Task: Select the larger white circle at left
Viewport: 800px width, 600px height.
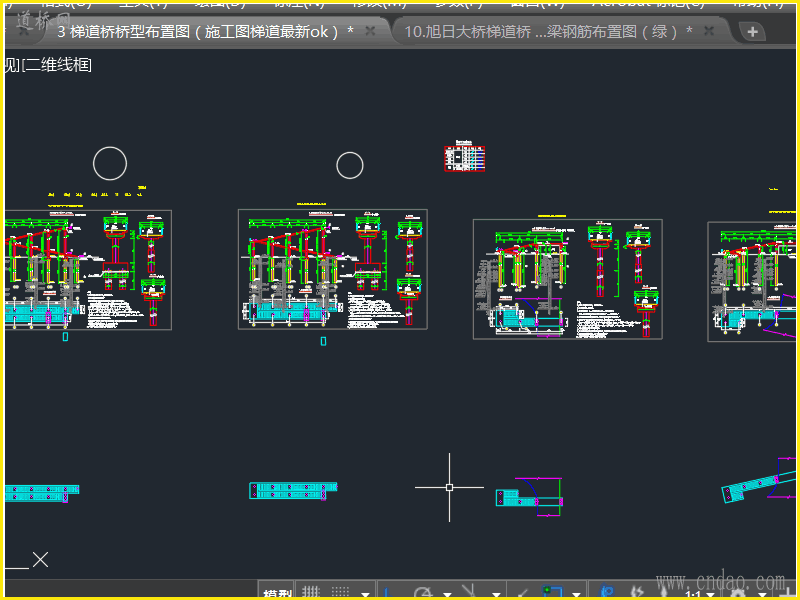Action: tap(110, 163)
